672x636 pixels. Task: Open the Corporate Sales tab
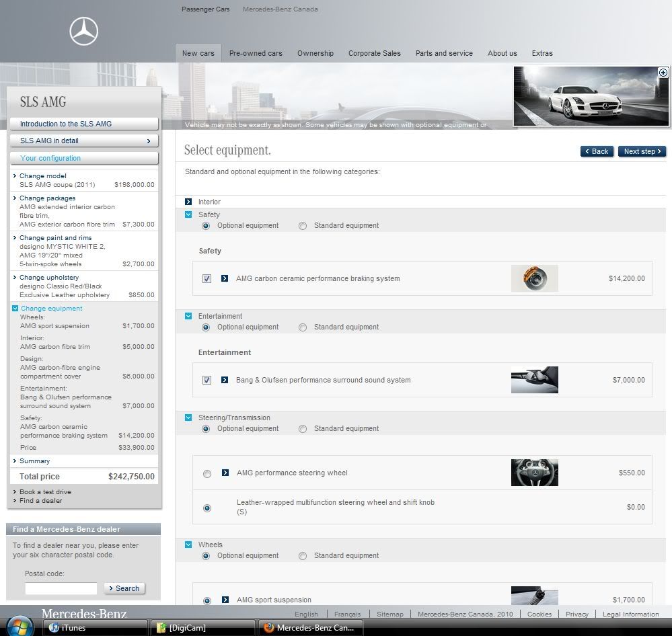(375, 53)
